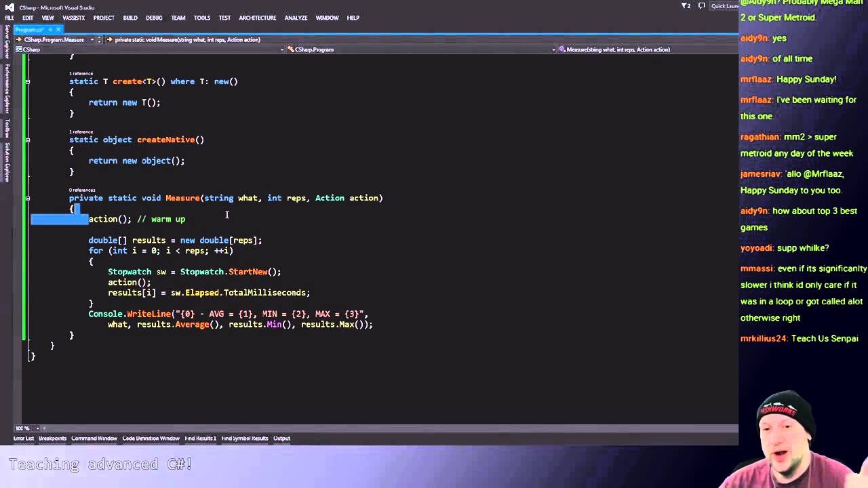The width and height of the screenshot is (868, 488).
Task: Click the '// warm up' comment
Action: [161, 219]
